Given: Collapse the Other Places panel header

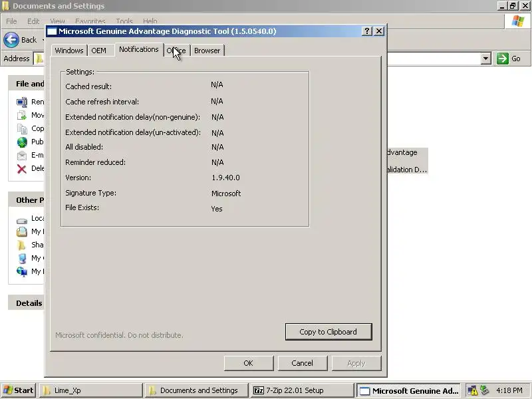Looking at the screenshot, I should (x=27, y=200).
